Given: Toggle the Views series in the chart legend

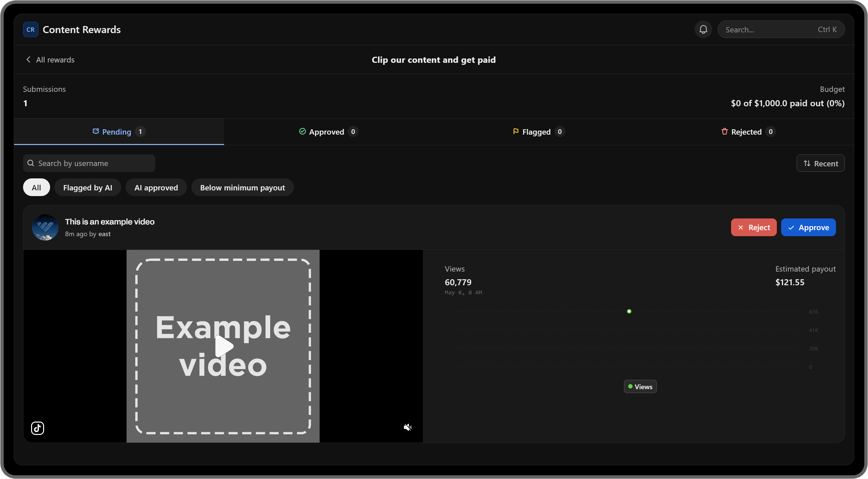Looking at the screenshot, I should (640, 386).
